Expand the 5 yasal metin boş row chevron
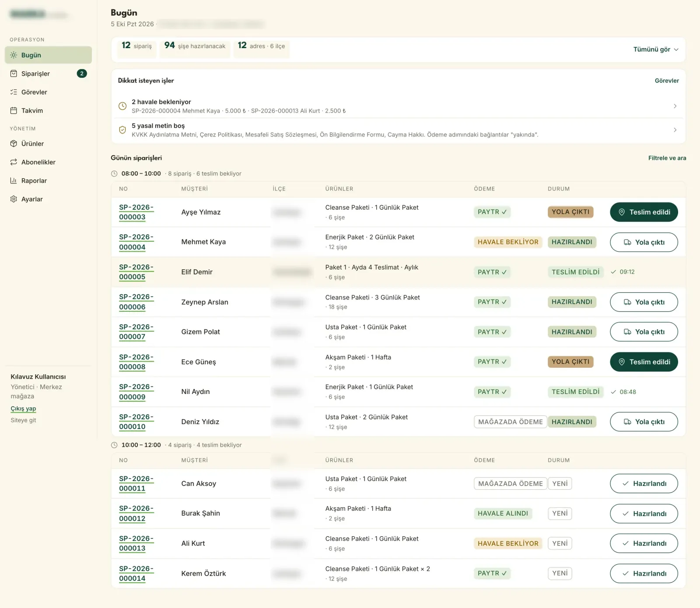Screen dimensions: 700x608 tap(675, 130)
